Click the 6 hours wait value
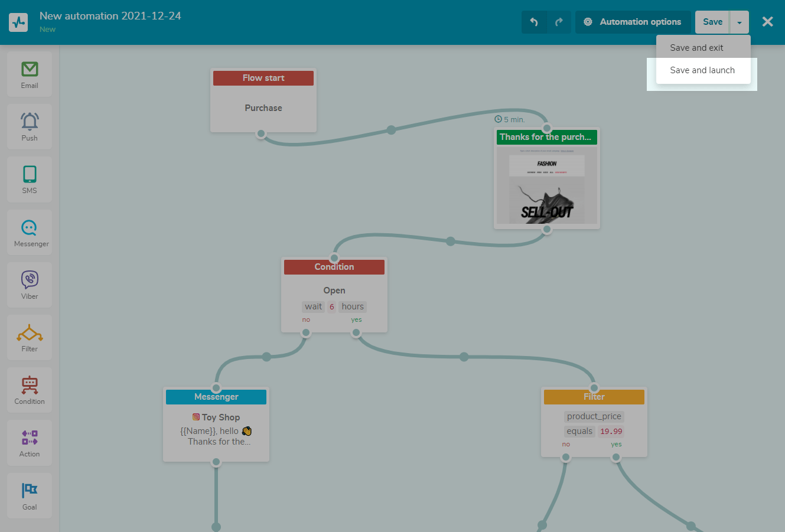Viewport: 785px width, 532px height. (x=332, y=306)
